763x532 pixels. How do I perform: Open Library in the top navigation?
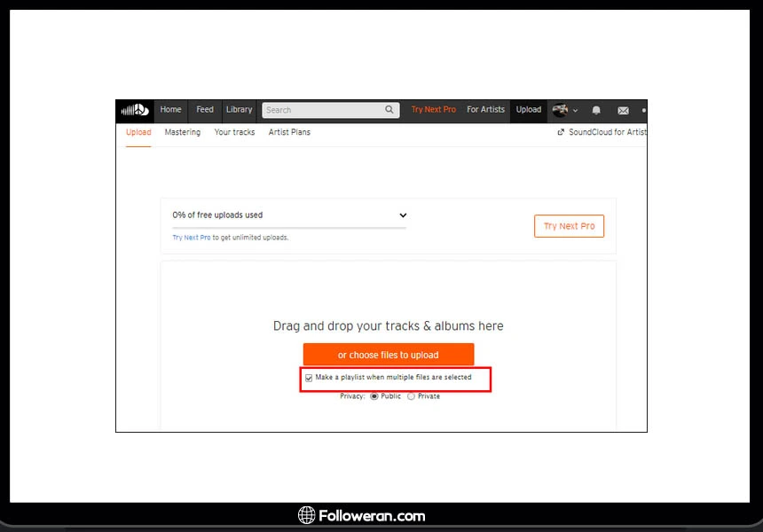(x=239, y=110)
